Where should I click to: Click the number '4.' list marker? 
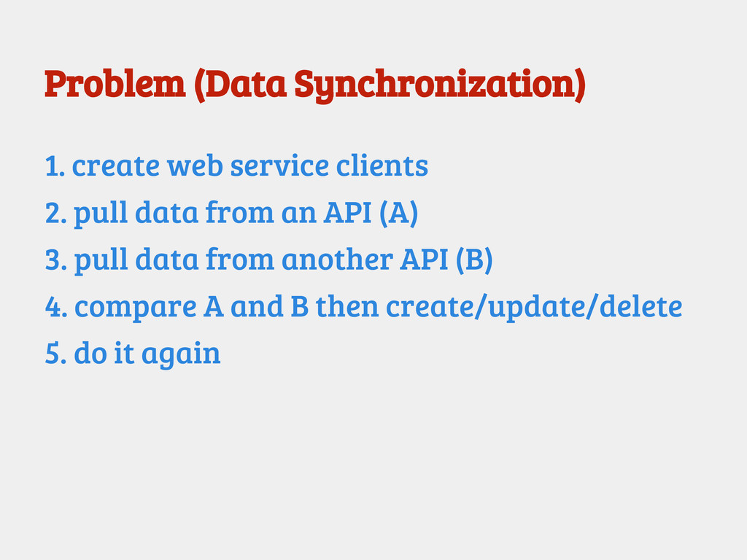coord(56,307)
